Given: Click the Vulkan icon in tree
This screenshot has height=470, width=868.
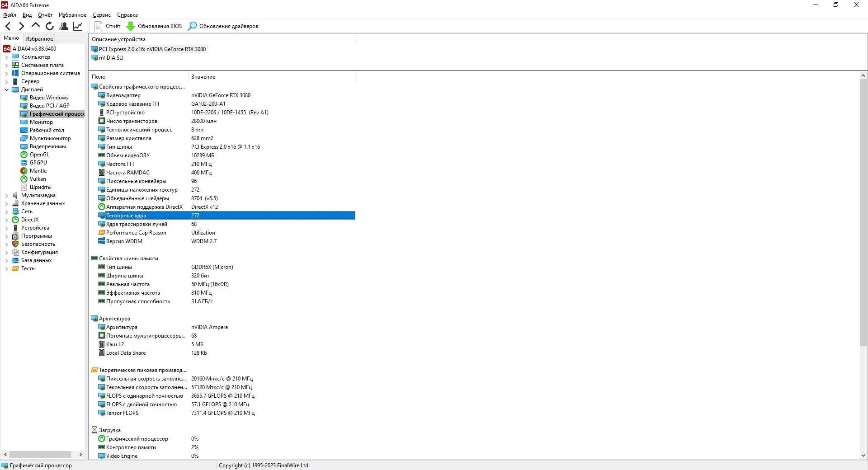Looking at the screenshot, I should click(24, 179).
